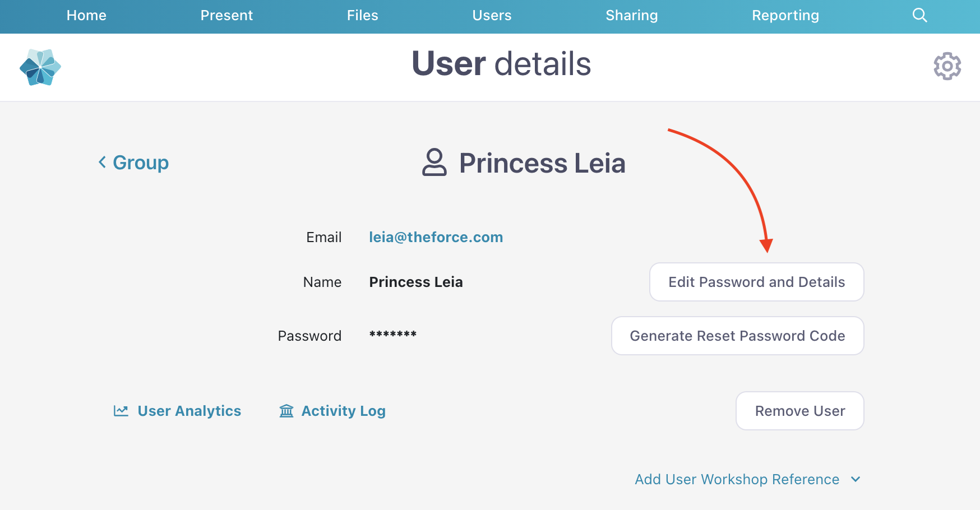
Task: Go to the Present menu item
Action: tap(226, 15)
